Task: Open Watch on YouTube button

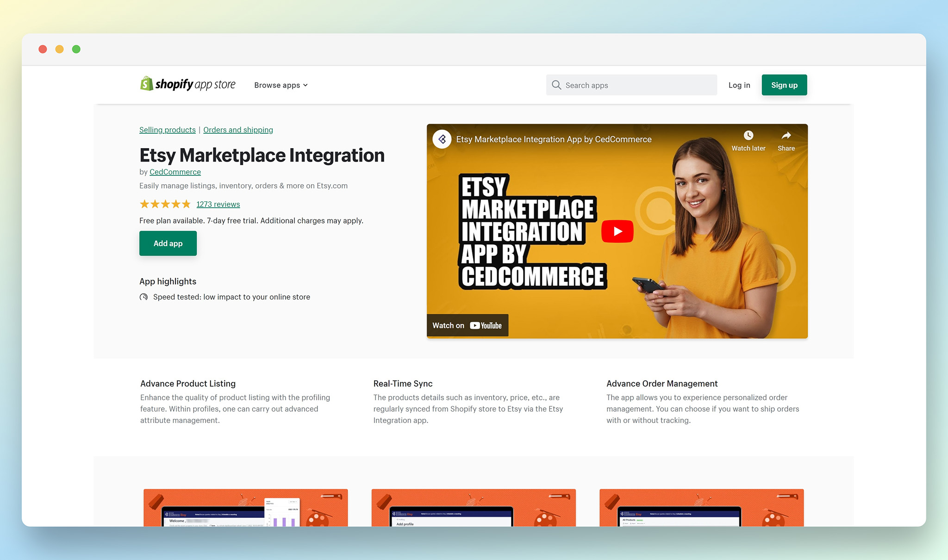Action: pyautogui.click(x=467, y=325)
